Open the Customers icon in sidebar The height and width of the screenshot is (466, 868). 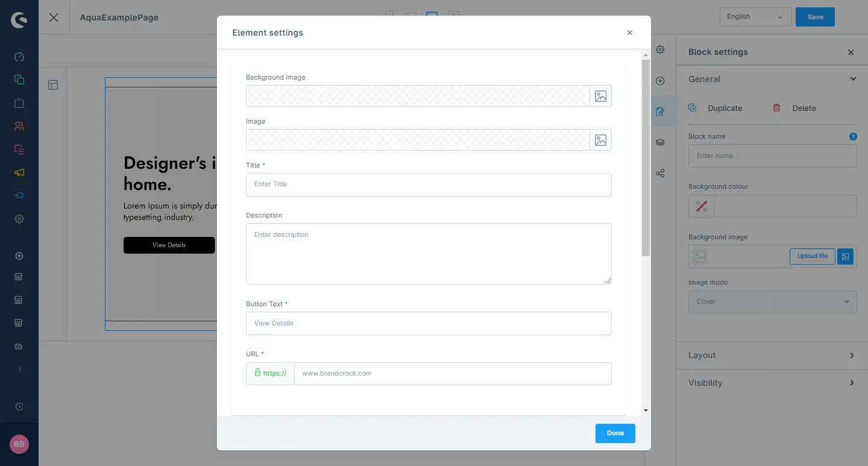19,126
